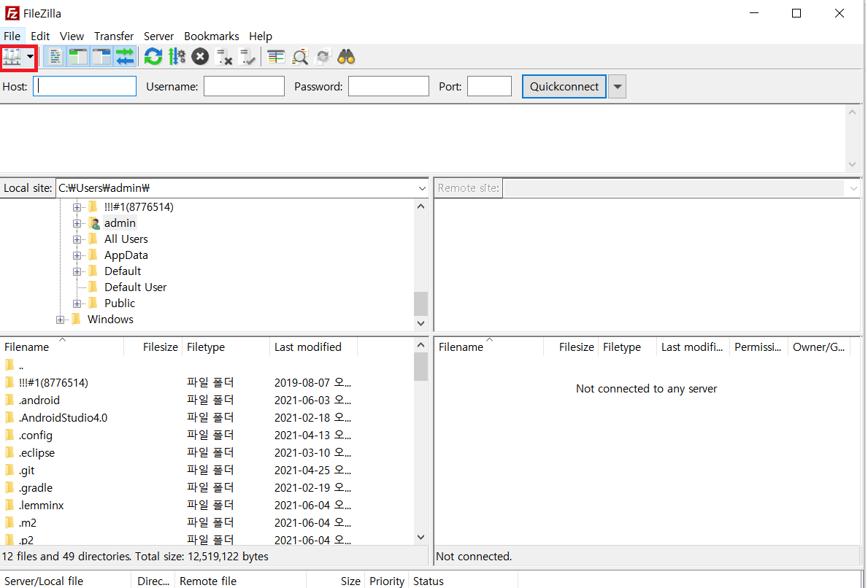Expand the Default tree node
This screenshot has height=588, width=868.
coord(77,271)
